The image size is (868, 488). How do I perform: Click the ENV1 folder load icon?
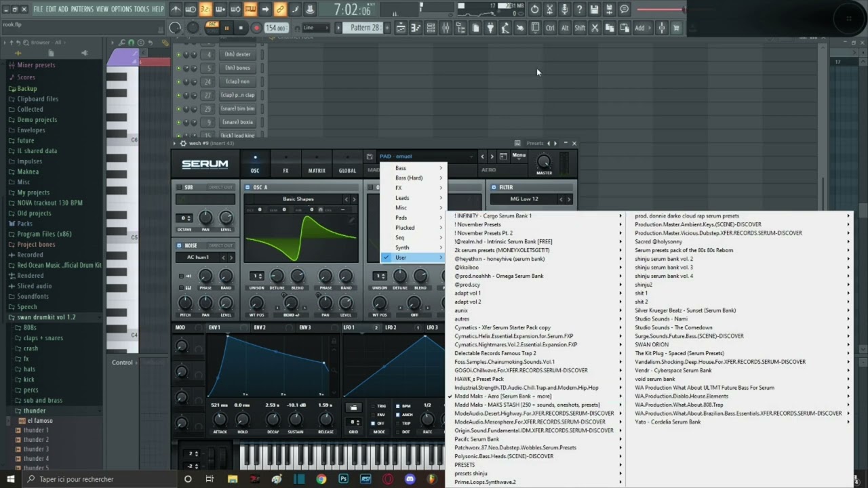coord(353,407)
